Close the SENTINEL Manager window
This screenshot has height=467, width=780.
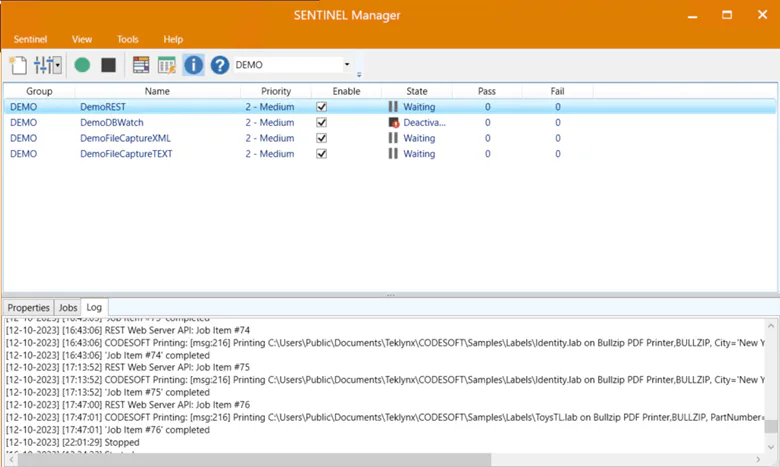point(762,15)
